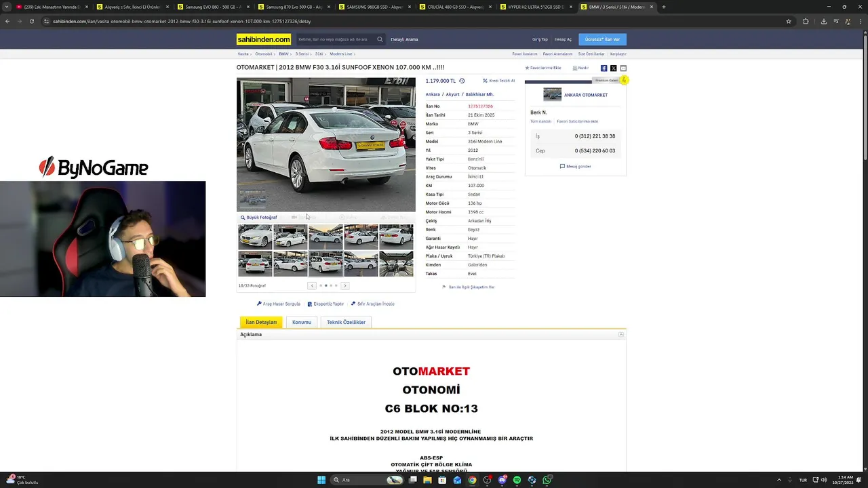Viewport: 868px width, 488px height.
Task: Open the Hesap Aç signup link
Action: [x=563, y=39]
